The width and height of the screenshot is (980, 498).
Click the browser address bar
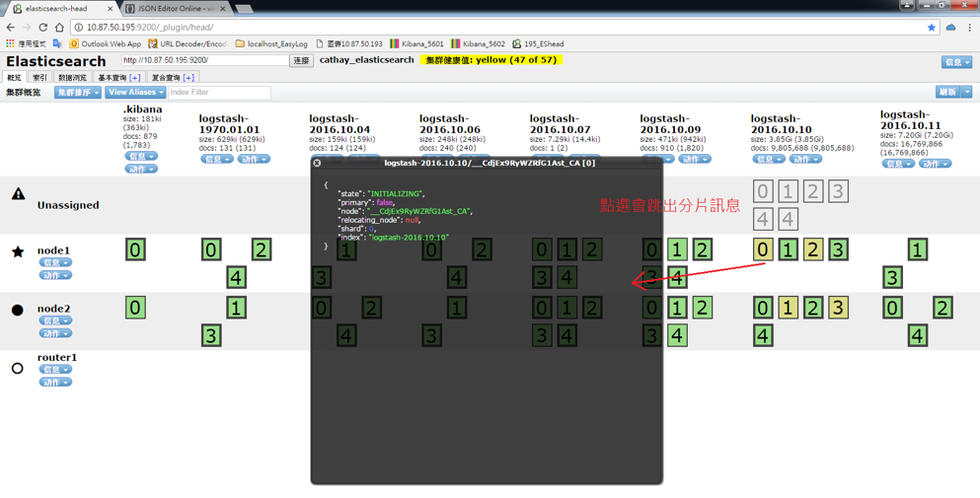[x=500, y=28]
